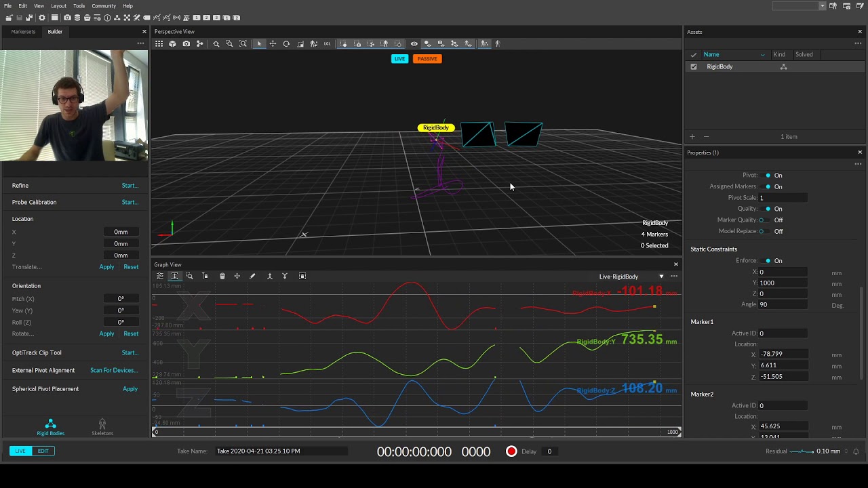Select the translate move tool
The width and height of the screenshot is (868, 488).
tap(273, 43)
